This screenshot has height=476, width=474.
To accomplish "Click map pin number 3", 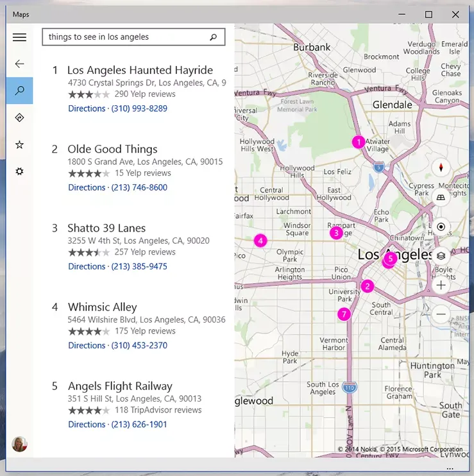I will pyautogui.click(x=336, y=233).
